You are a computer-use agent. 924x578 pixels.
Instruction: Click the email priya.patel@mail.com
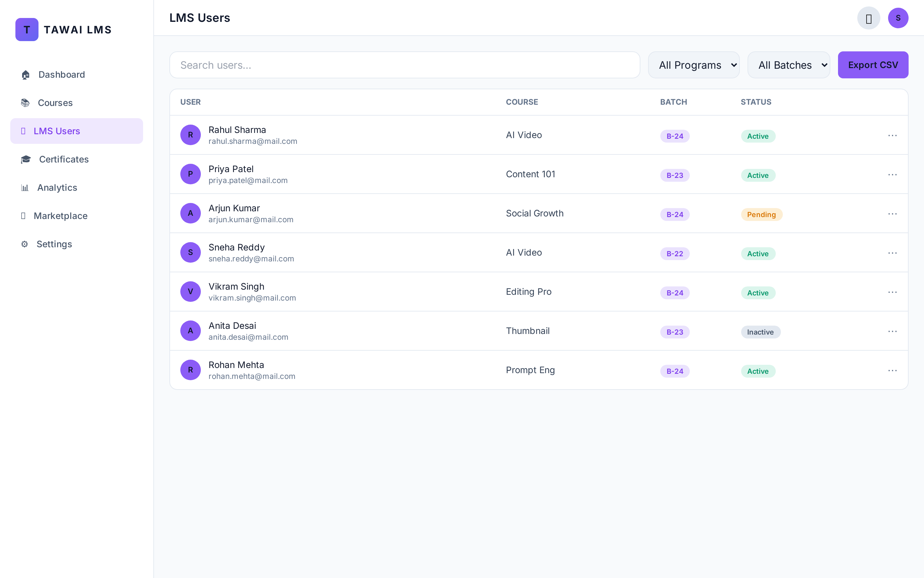pyautogui.click(x=248, y=180)
